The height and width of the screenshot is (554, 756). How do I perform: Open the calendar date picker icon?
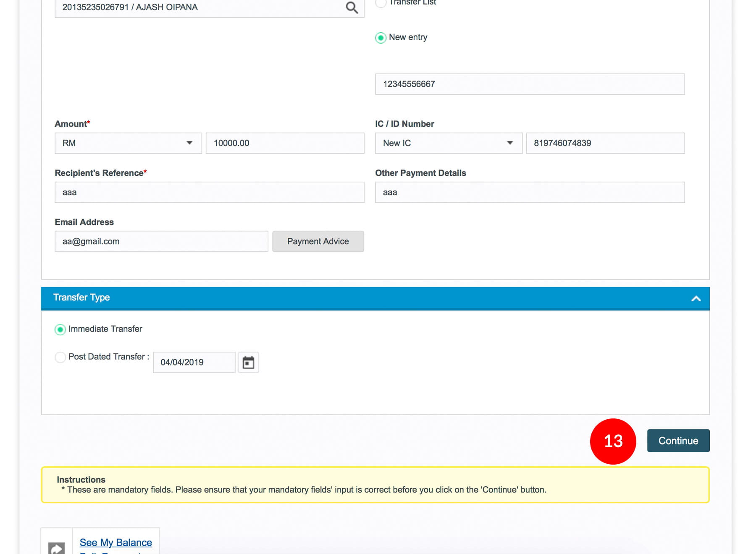click(248, 362)
